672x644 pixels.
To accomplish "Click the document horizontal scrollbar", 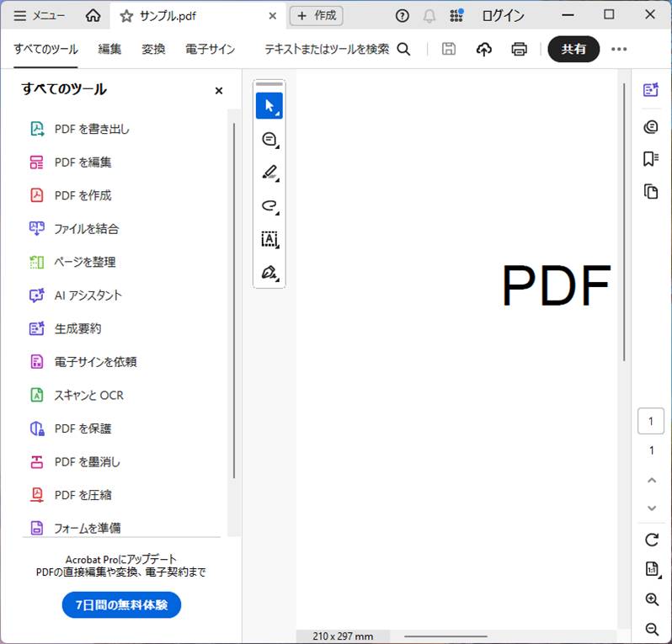I will pos(445,636).
